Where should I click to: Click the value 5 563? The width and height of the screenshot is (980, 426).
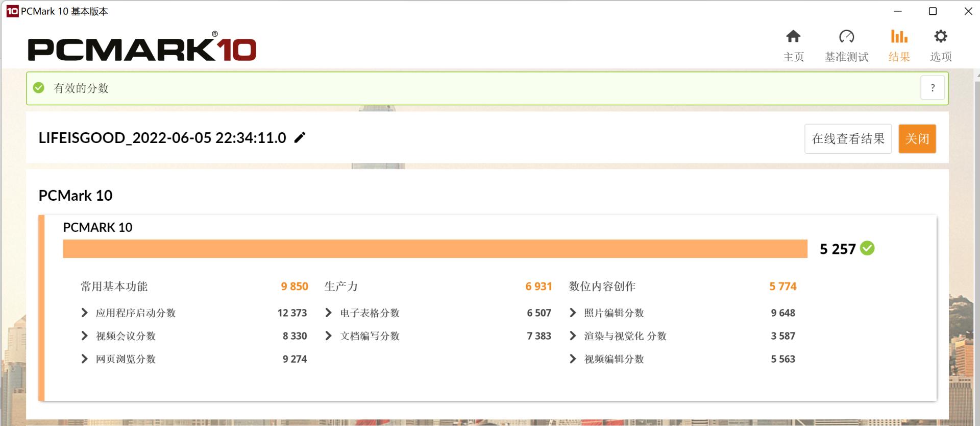783,359
